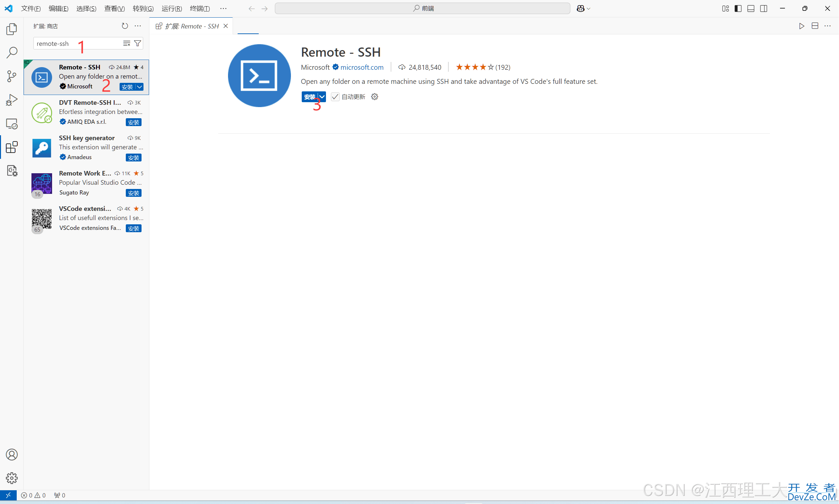Toggle bottom panel visibility

click(751, 9)
